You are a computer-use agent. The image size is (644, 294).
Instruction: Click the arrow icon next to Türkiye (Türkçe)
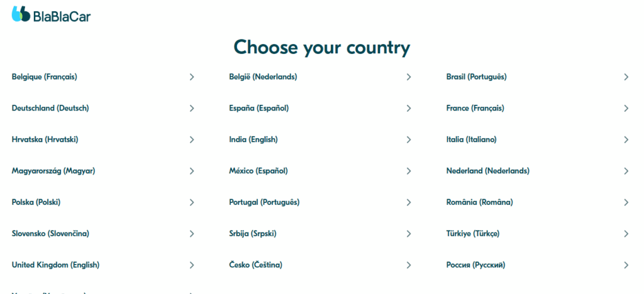[x=626, y=234]
